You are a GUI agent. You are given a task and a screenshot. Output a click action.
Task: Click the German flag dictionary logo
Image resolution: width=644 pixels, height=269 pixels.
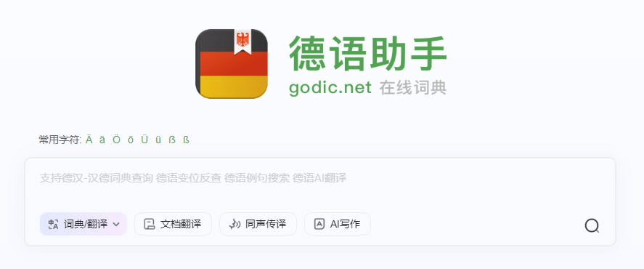(x=231, y=64)
